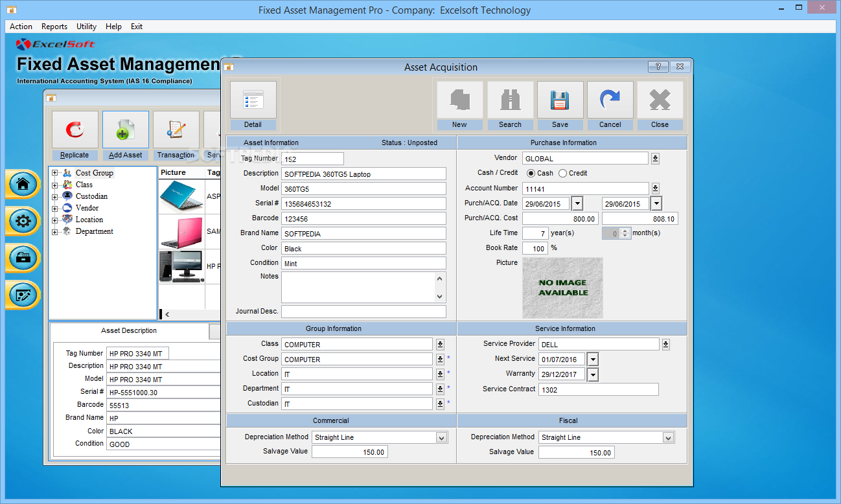The image size is (841, 504).
Task: Click the Account Number lookup icon
Action: pos(655,189)
